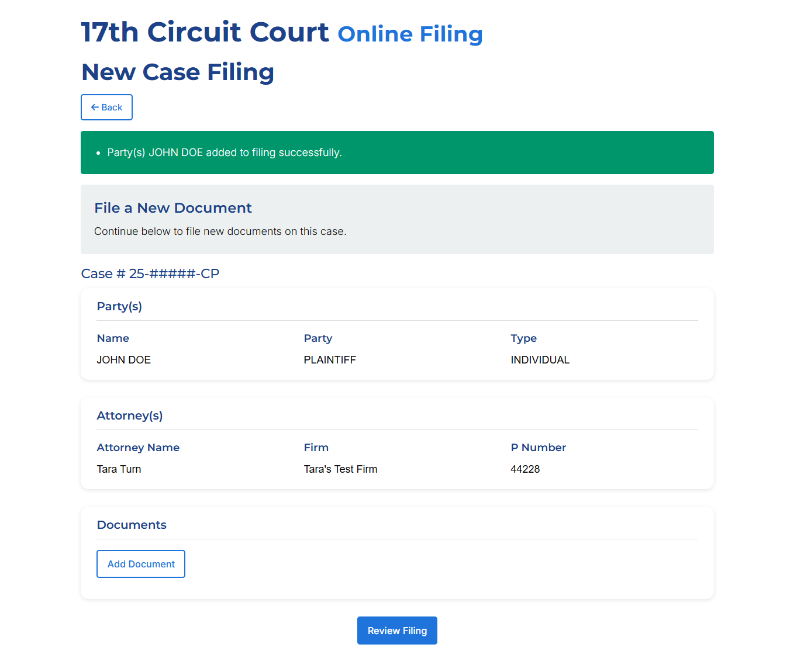Click the Party(s) section heading
Viewport: 811px width, 672px height.
(x=119, y=306)
